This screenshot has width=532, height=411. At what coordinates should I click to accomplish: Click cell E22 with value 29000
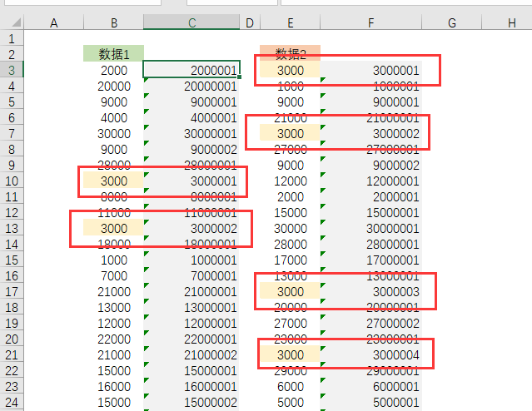(290, 370)
